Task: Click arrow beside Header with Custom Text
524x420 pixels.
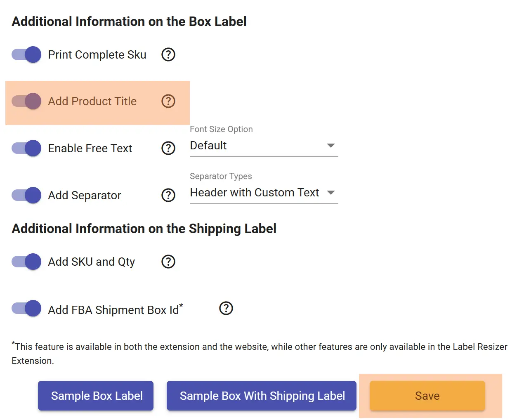Action: pos(330,193)
